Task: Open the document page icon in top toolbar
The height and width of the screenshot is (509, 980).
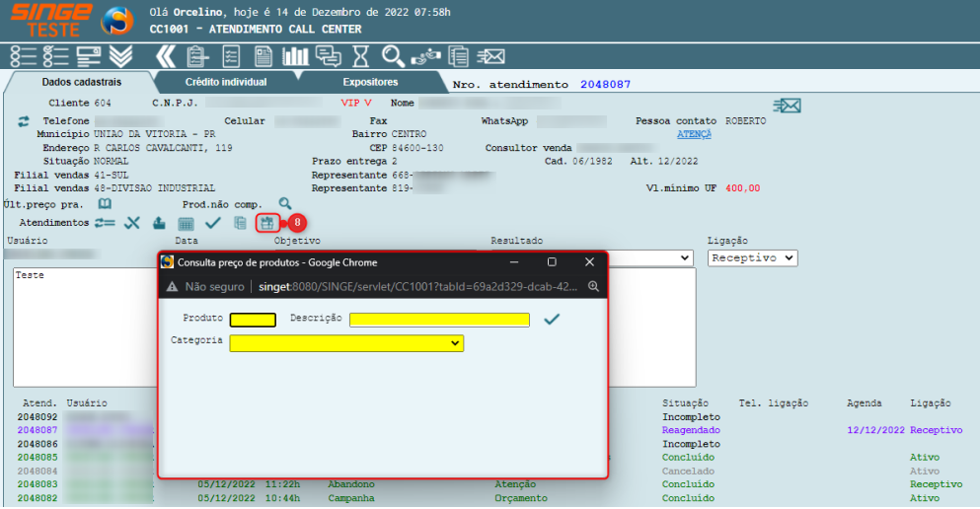Action: (x=264, y=57)
